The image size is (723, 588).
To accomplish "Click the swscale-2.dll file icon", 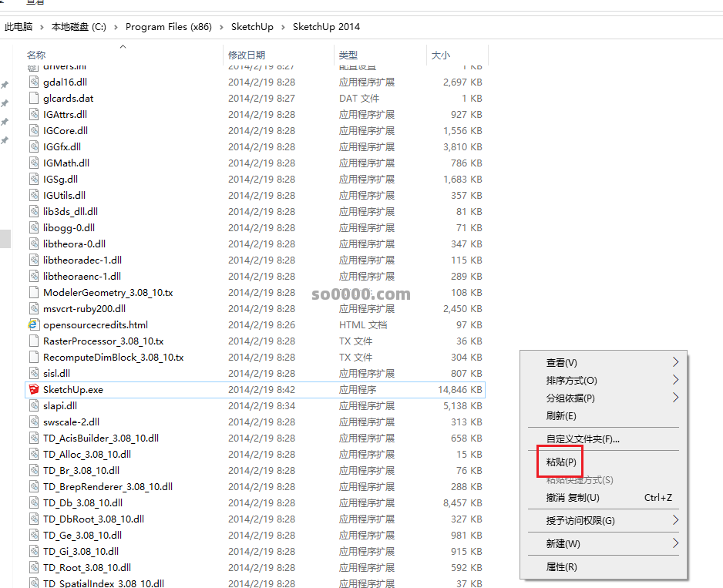I will point(34,422).
